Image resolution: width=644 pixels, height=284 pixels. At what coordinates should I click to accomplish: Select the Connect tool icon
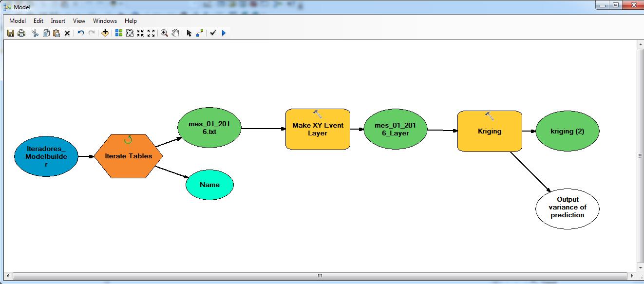click(x=200, y=33)
